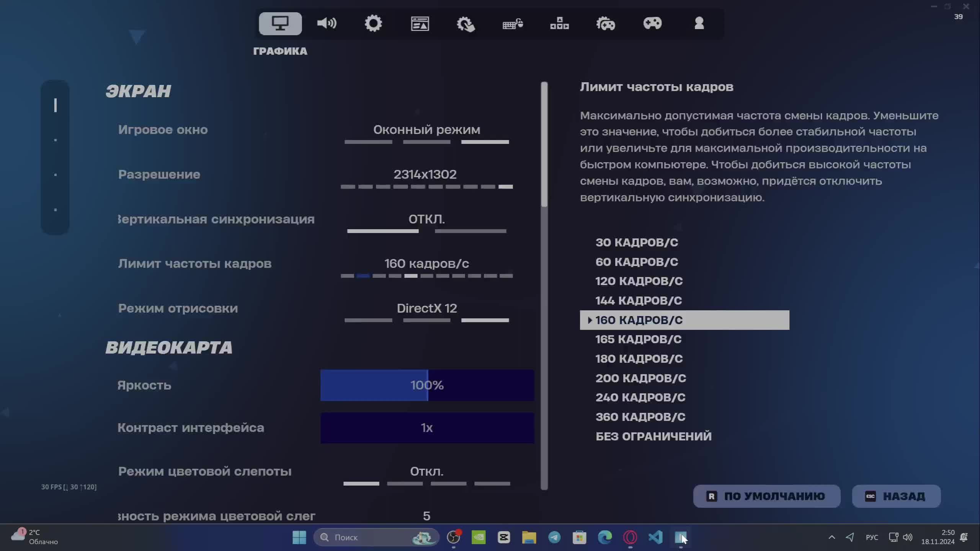Image resolution: width=980 pixels, height=551 pixels.
Task: Change the Игровое окно window mode
Action: point(426,130)
